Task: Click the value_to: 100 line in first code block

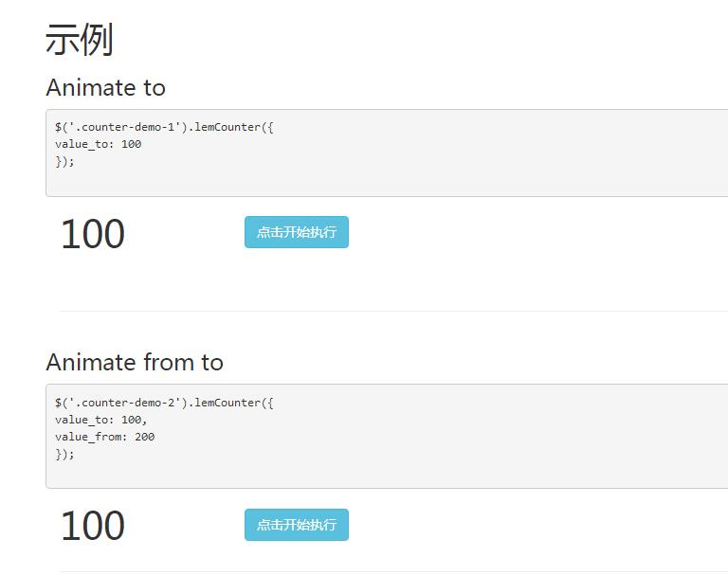Action: tap(98, 144)
